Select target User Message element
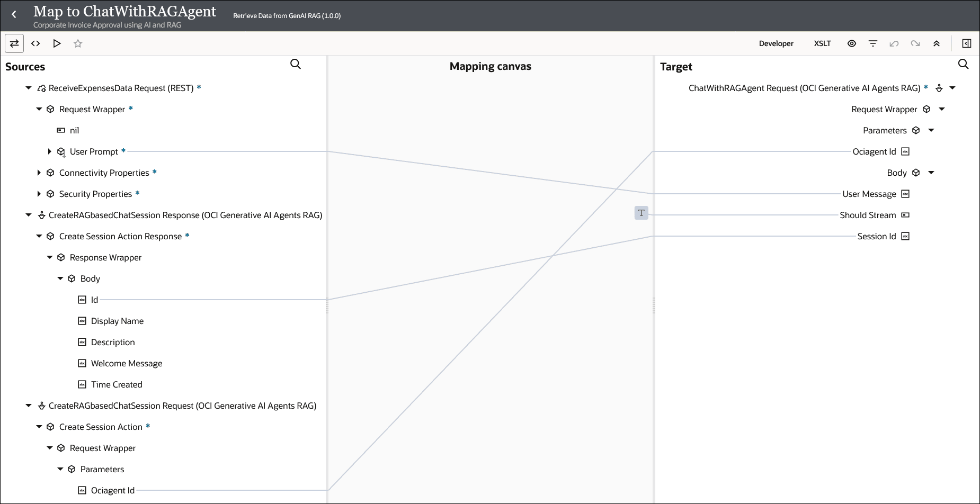Viewport: 980px width, 504px height. (869, 194)
